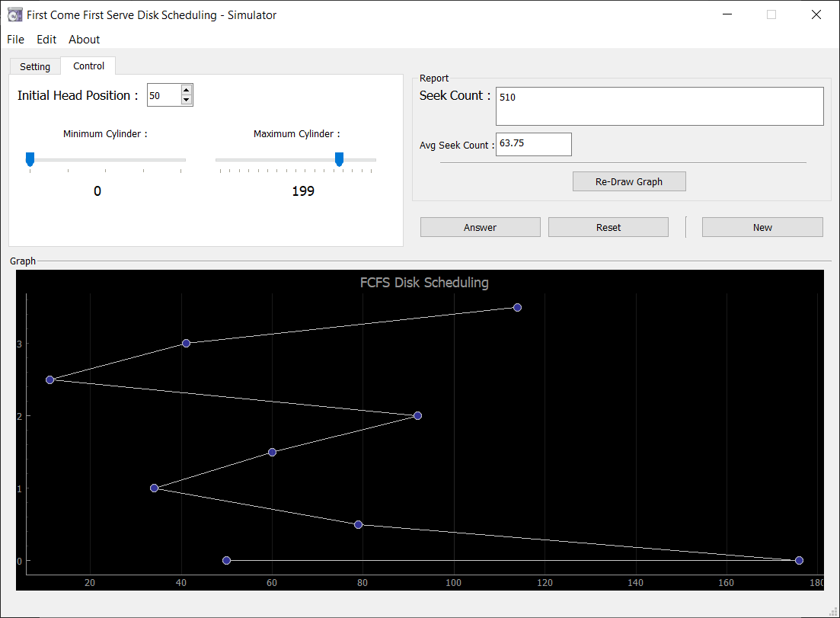Click the Answer button
Image resolution: width=840 pixels, height=618 pixels.
(x=480, y=227)
